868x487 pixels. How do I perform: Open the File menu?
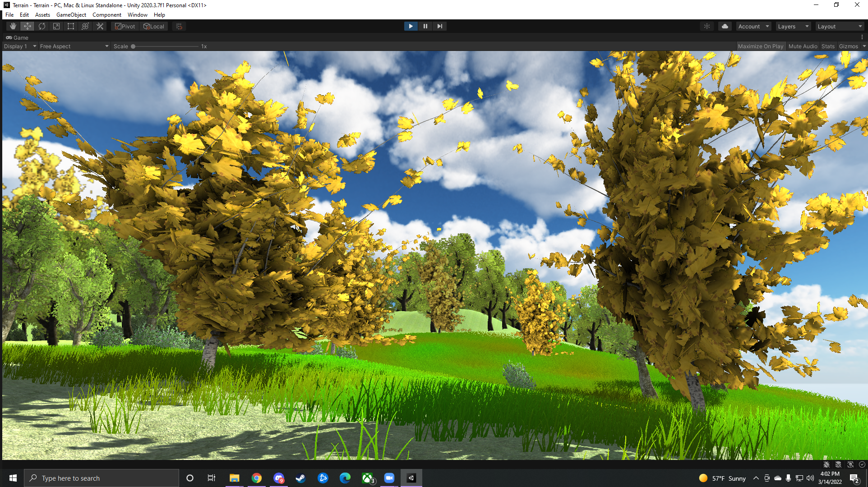pos(9,14)
